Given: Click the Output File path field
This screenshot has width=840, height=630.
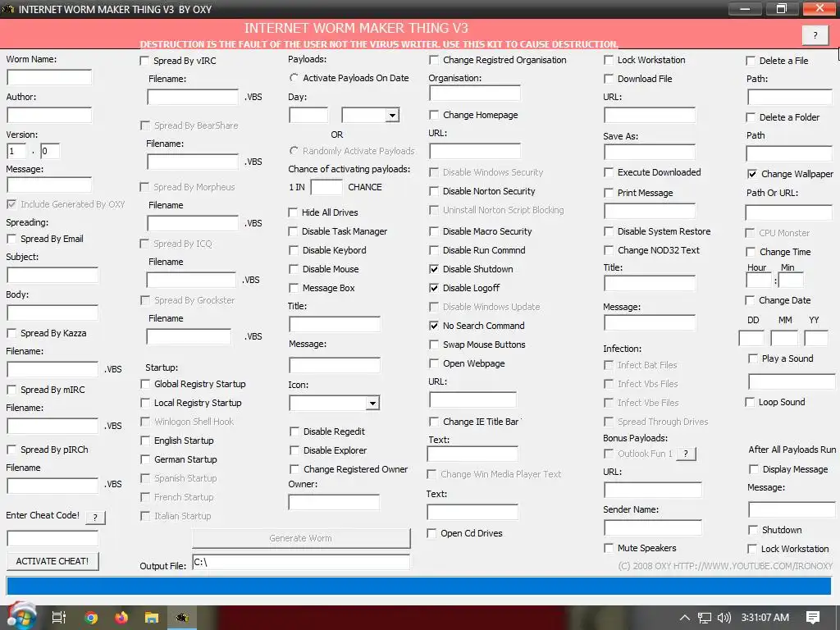Looking at the screenshot, I should (301, 562).
